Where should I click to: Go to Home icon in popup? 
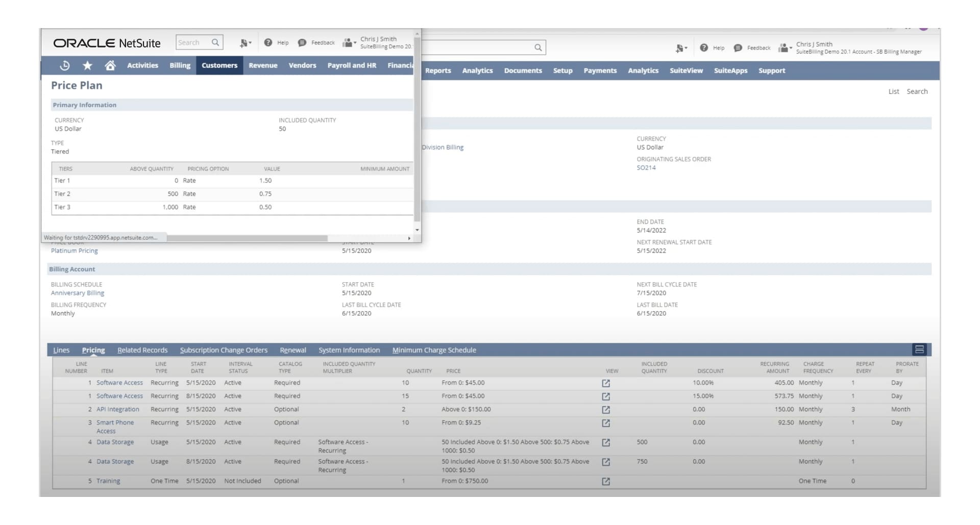pyautogui.click(x=110, y=65)
